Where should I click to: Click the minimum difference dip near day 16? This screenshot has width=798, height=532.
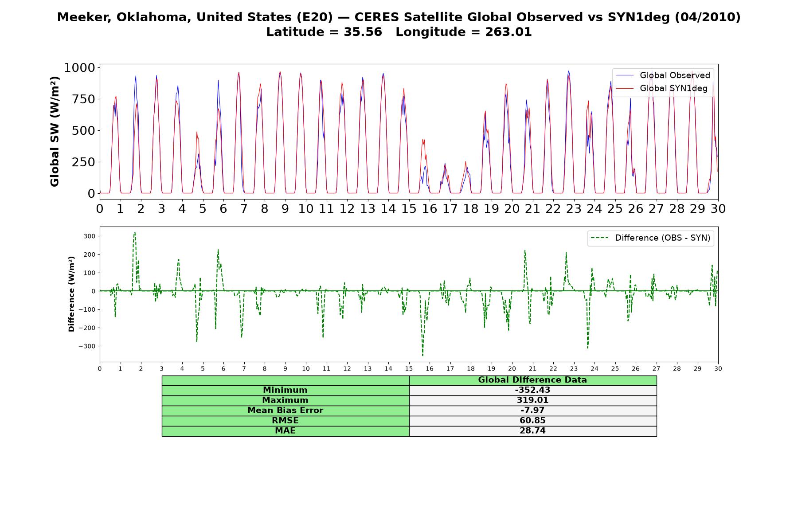(422, 355)
